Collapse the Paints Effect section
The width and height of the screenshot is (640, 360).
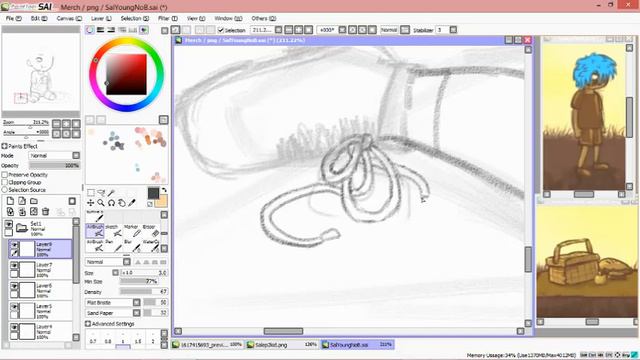coord(4,146)
